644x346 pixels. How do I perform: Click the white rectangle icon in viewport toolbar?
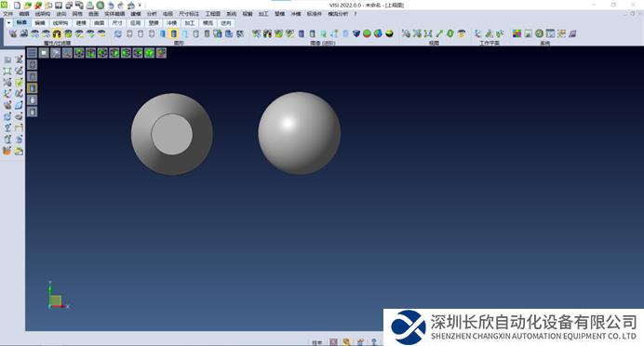click(44, 52)
